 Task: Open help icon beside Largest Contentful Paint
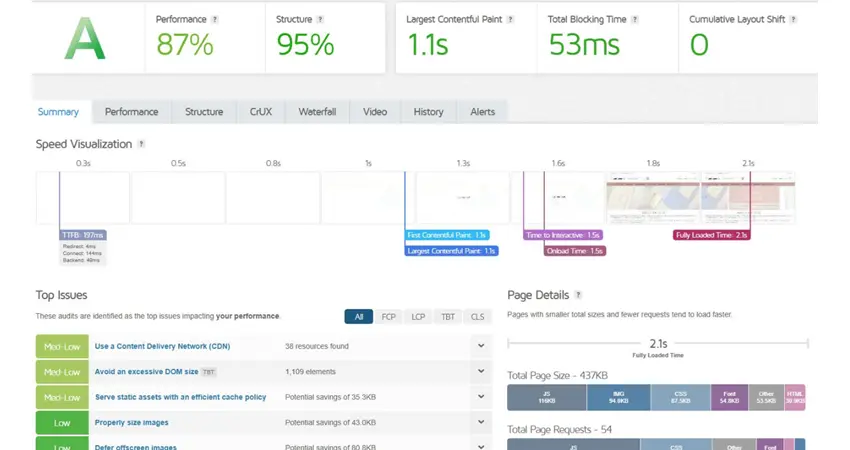point(510,20)
